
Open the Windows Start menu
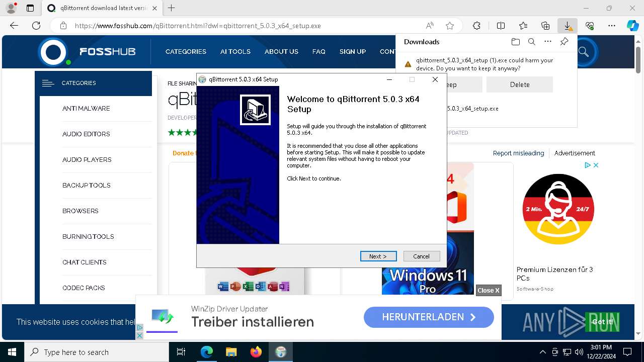(x=12, y=352)
